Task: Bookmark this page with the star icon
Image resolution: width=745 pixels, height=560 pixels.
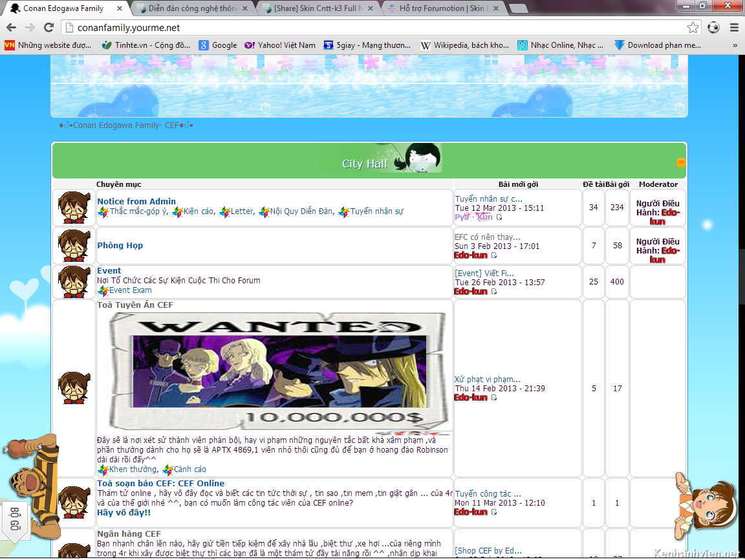Action: click(693, 28)
